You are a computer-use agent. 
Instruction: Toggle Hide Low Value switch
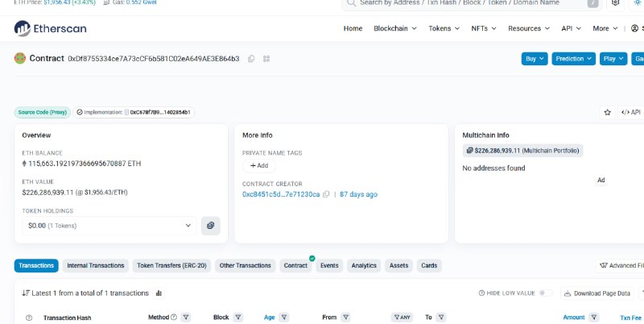[546, 293]
